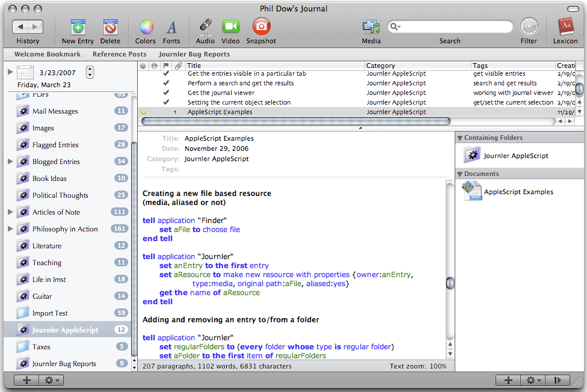This screenshot has height=392, width=587.
Task: Click the yellow label dot on AppleScript Examples row
Action: tap(143, 112)
